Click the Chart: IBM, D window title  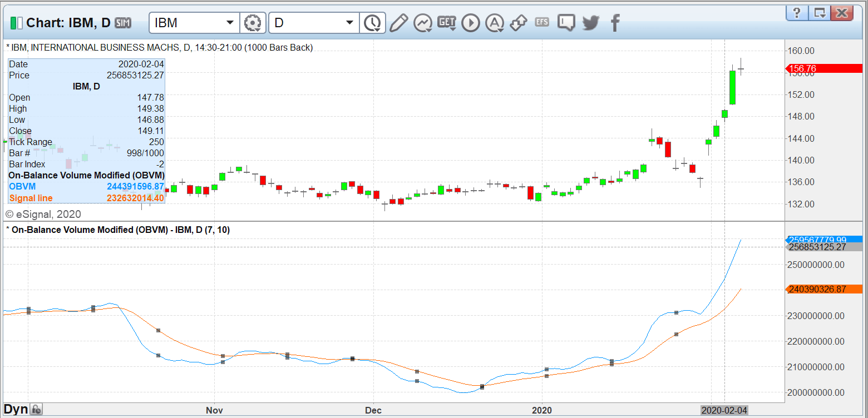point(68,23)
